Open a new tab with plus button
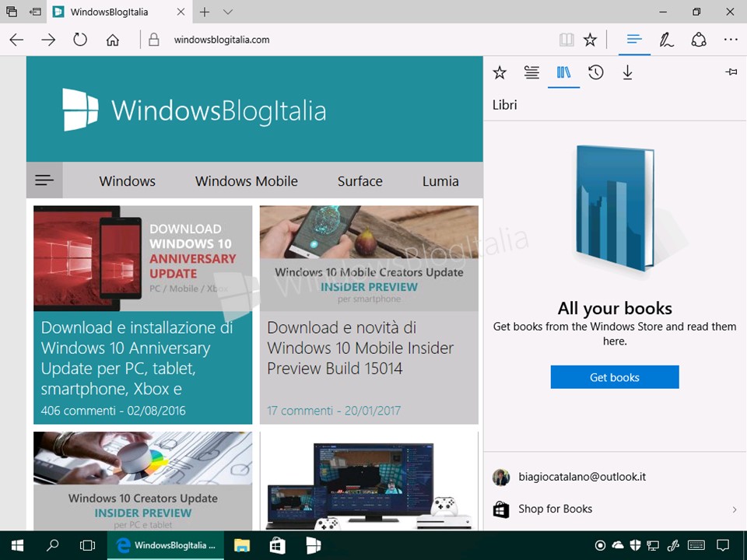This screenshot has width=747, height=560. [x=205, y=12]
